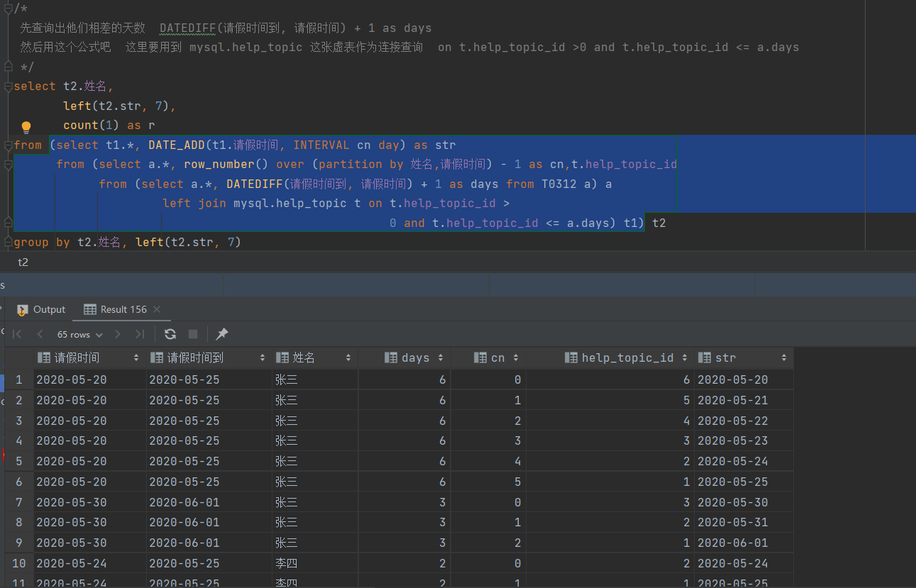This screenshot has height=588, width=916.
Task: Collapse the fold marker at the comment end
Action: [x=9, y=67]
